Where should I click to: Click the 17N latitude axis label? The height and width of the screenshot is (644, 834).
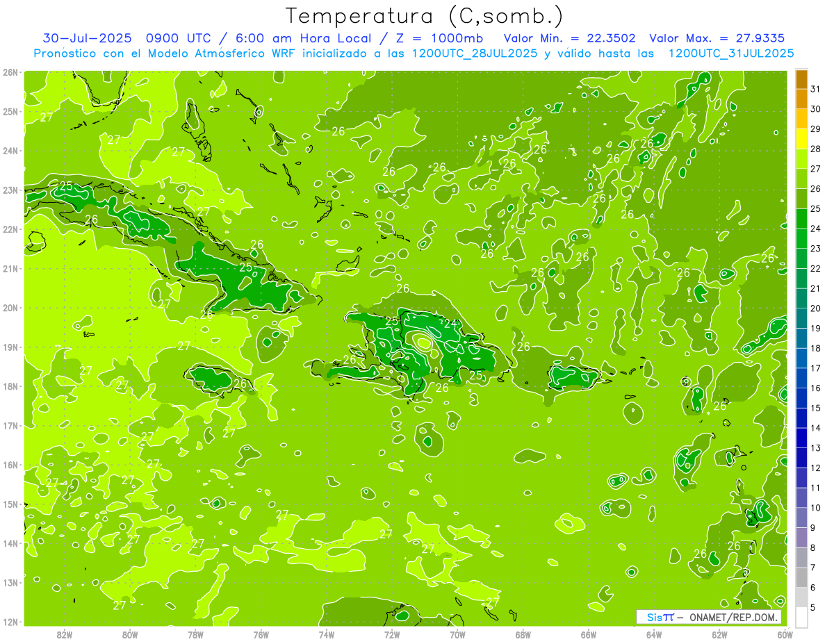[10, 425]
